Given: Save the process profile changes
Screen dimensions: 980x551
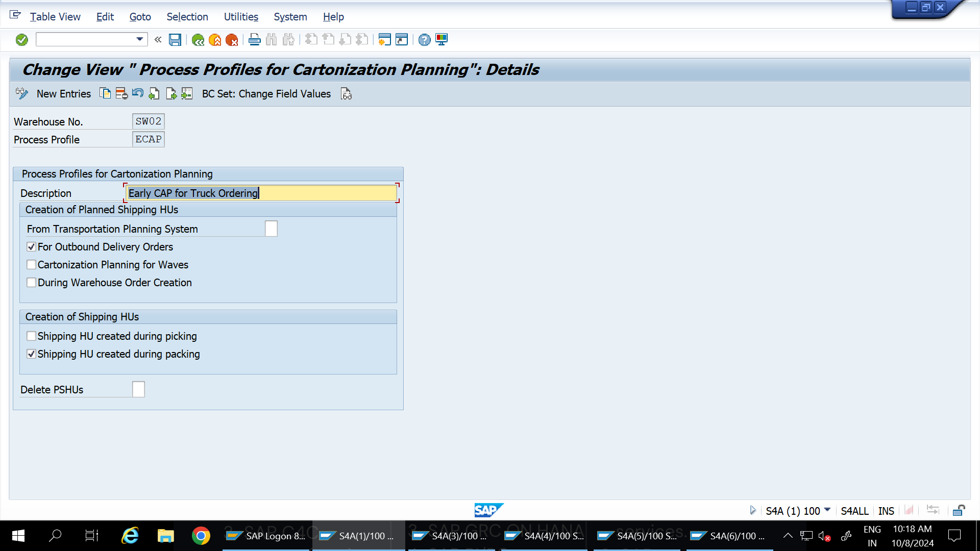Looking at the screenshot, I should (x=175, y=39).
